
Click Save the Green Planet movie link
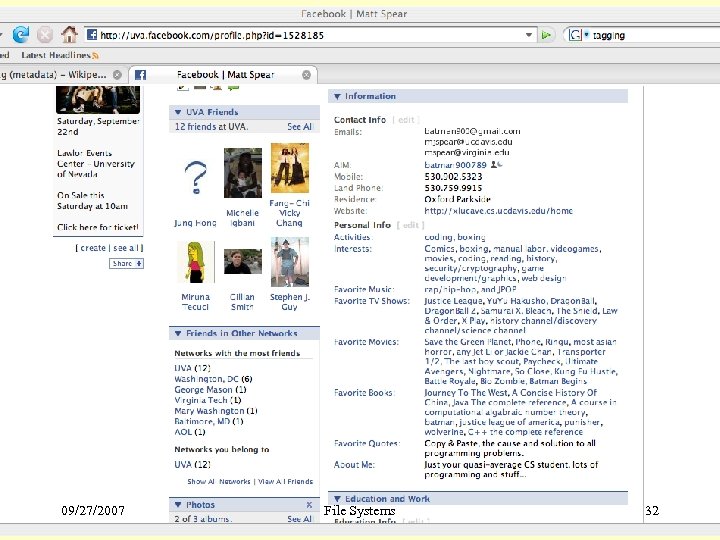point(467,342)
